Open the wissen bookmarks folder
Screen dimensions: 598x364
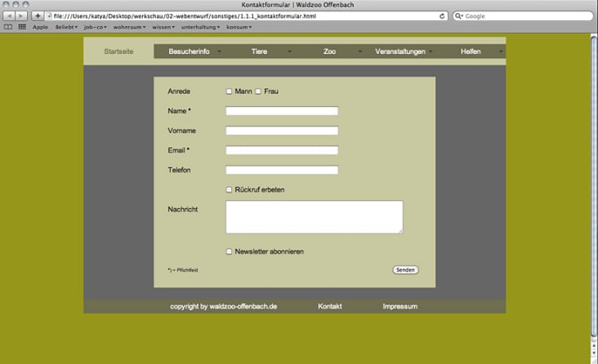(163, 27)
